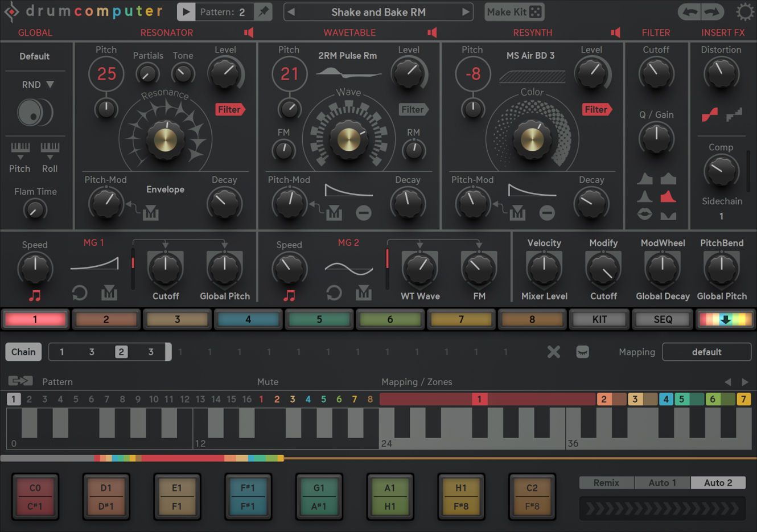
Task: Click the loop icon in the MG 1 section
Action: tap(79, 293)
